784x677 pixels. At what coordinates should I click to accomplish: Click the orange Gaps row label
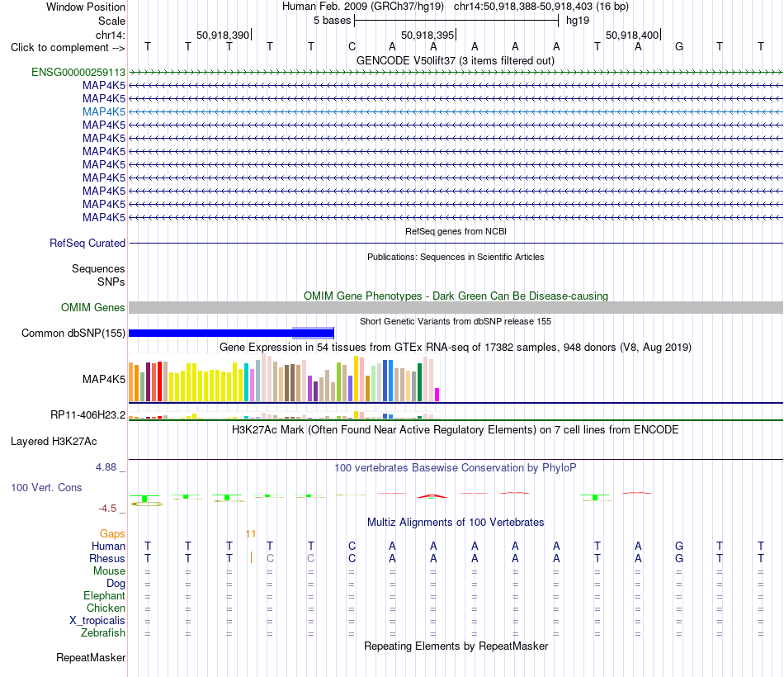coord(112,534)
